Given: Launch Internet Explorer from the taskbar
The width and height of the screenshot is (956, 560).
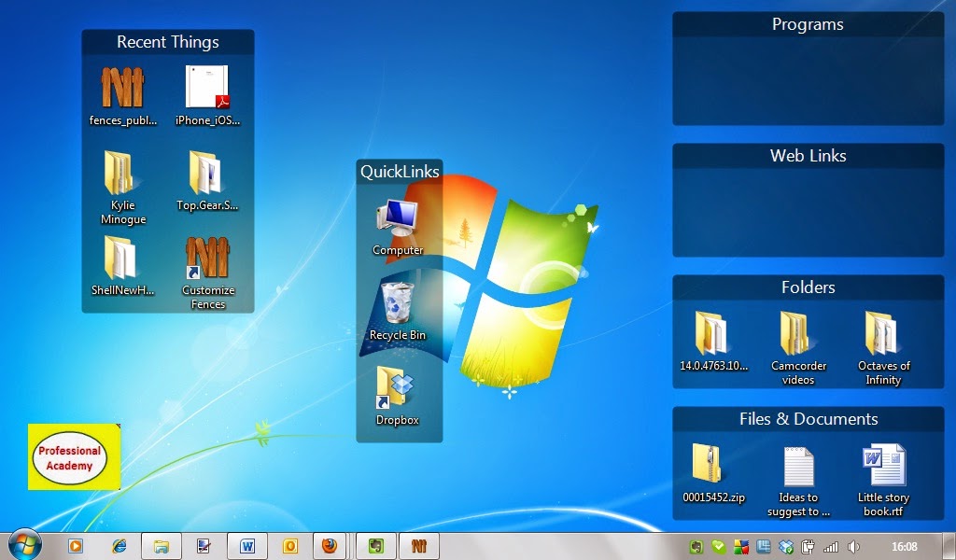Looking at the screenshot, I should (x=119, y=544).
